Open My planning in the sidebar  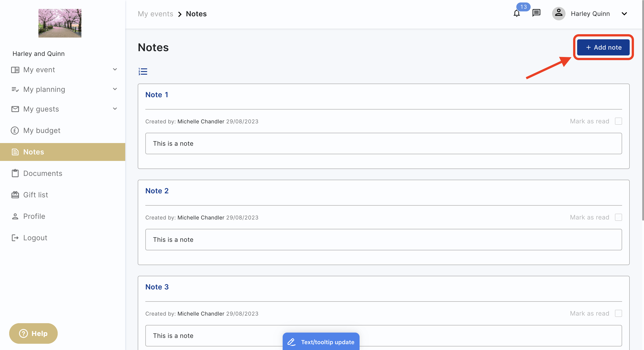[63, 89]
